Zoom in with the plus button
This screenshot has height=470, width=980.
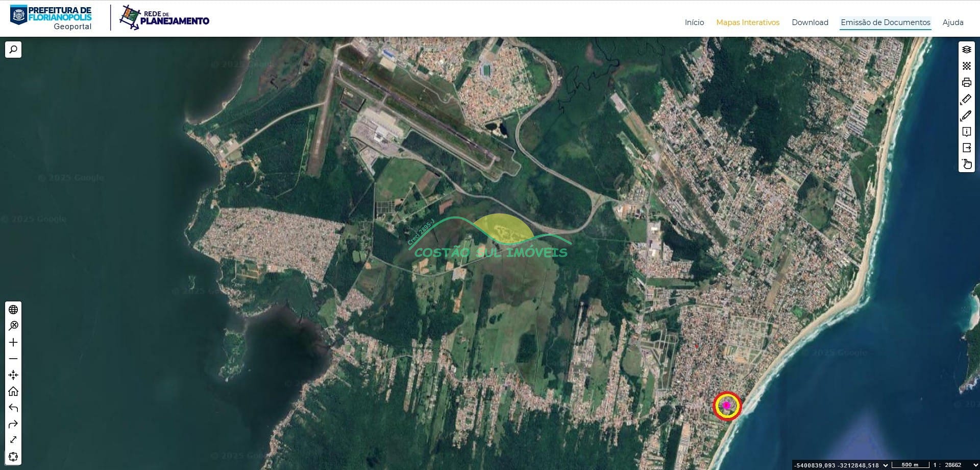point(13,342)
